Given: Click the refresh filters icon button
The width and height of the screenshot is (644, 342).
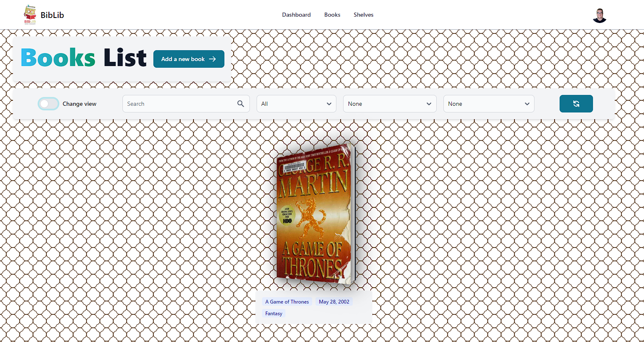Looking at the screenshot, I should pos(576,104).
